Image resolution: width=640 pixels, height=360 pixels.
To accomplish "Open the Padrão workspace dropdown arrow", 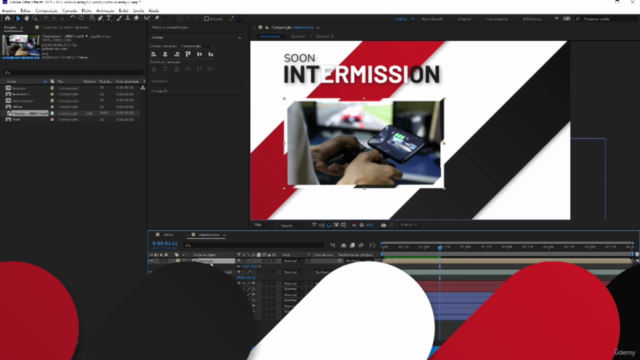I will 413,19.
